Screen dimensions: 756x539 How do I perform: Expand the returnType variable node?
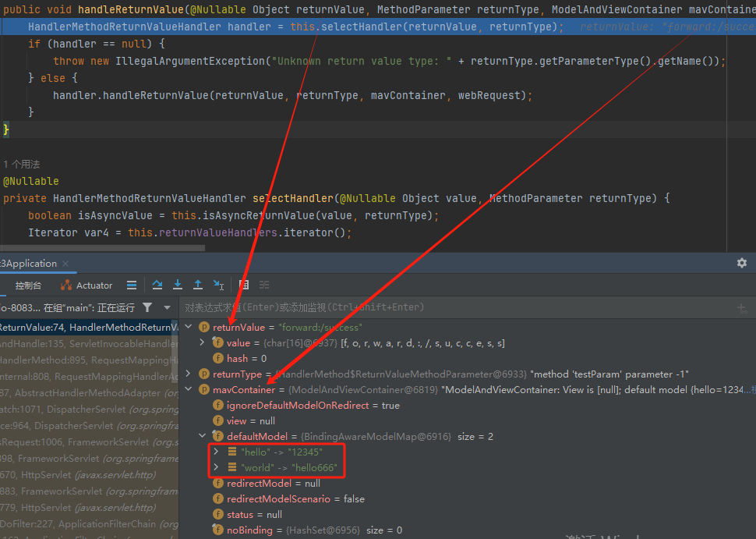pos(189,374)
